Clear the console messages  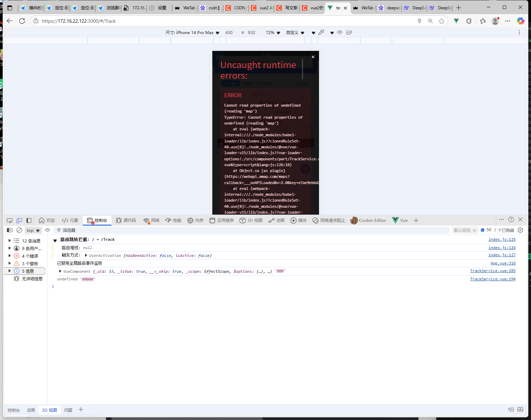pos(19,230)
